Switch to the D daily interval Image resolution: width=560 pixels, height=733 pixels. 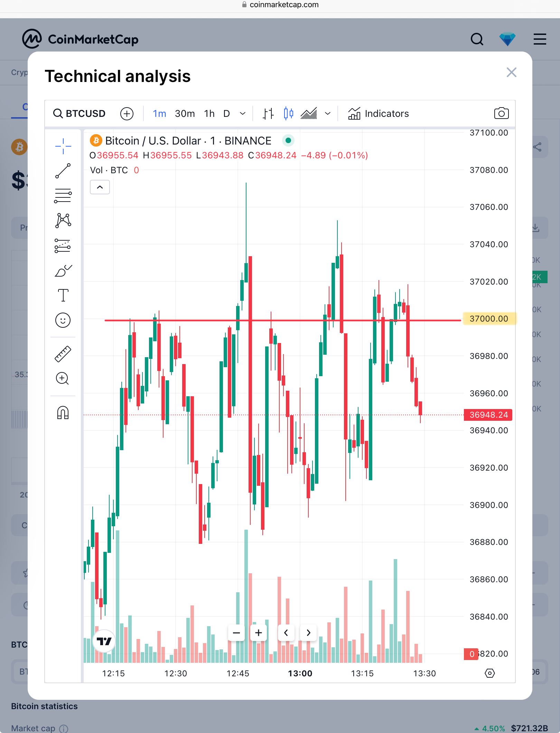226,113
